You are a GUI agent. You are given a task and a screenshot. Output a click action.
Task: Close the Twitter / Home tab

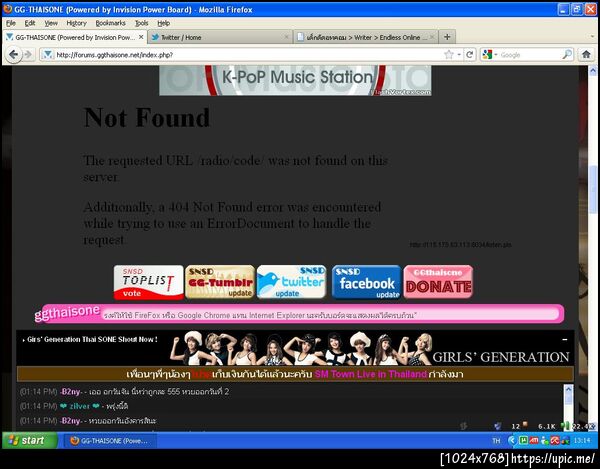click(x=286, y=37)
